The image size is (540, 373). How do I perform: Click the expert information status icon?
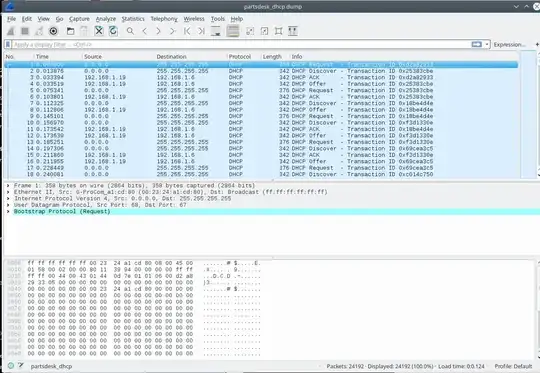(11, 366)
